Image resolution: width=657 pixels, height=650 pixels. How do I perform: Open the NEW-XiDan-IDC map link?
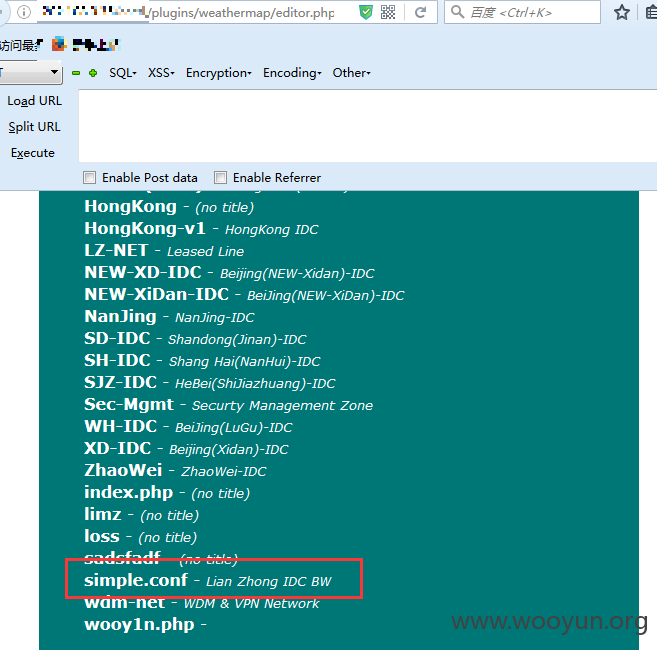(x=157, y=294)
